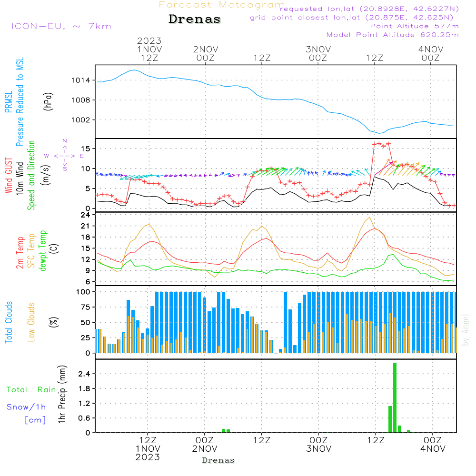Click the 15 wind speed axis value
The height and width of the screenshot is (476, 476).
[86, 149]
